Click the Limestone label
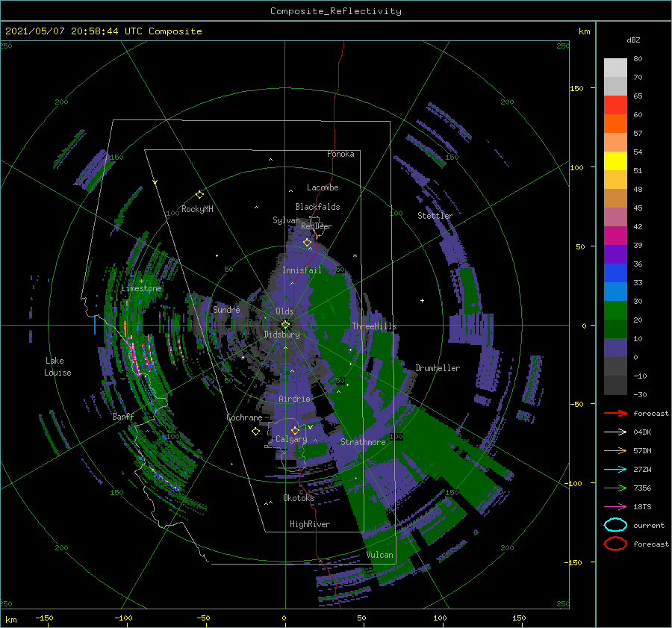 (x=141, y=288)
